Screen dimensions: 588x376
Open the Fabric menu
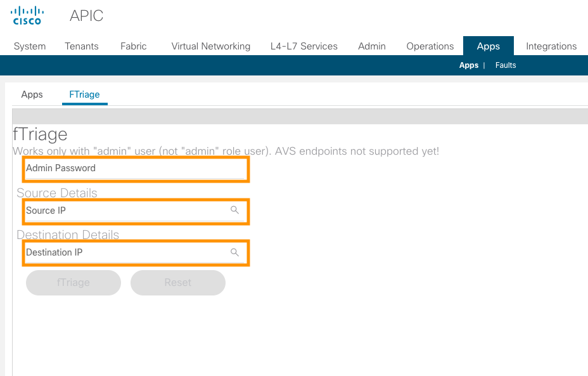tap(134, 46)
